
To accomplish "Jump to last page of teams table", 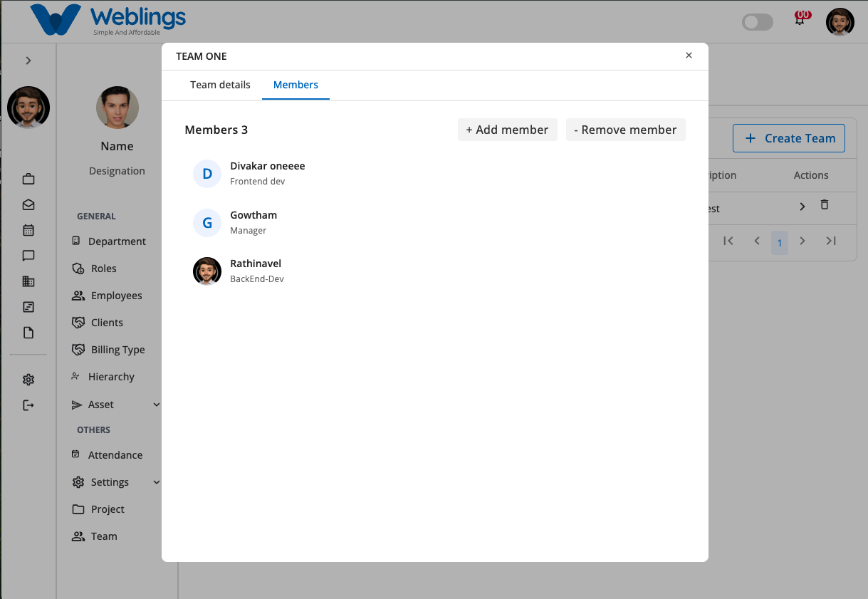I will (831, 241).
